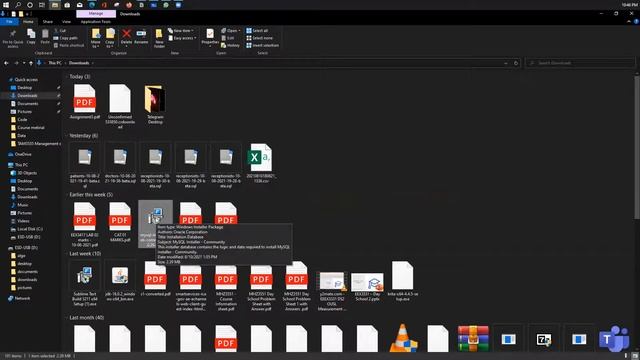Select the 7-Zip installer icon
The image size is (640, 360).
pos(544,339)
